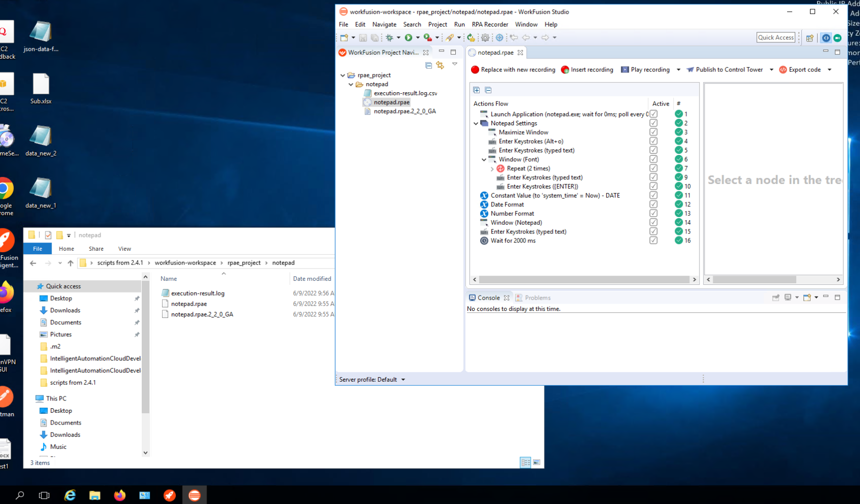Toggle Active checkbox for Number Format row
860x504 pixels.
coord(654,214)
